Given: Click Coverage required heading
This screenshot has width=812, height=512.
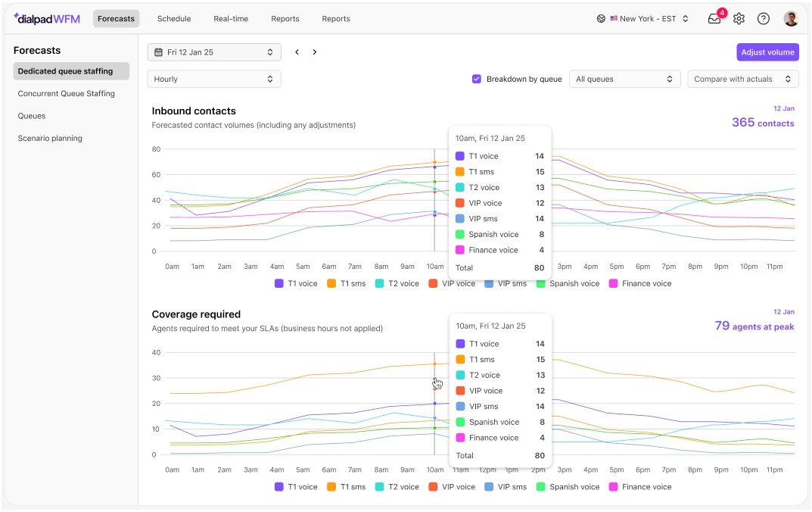Looking at the screenshot, I should [x=196, y=314].
